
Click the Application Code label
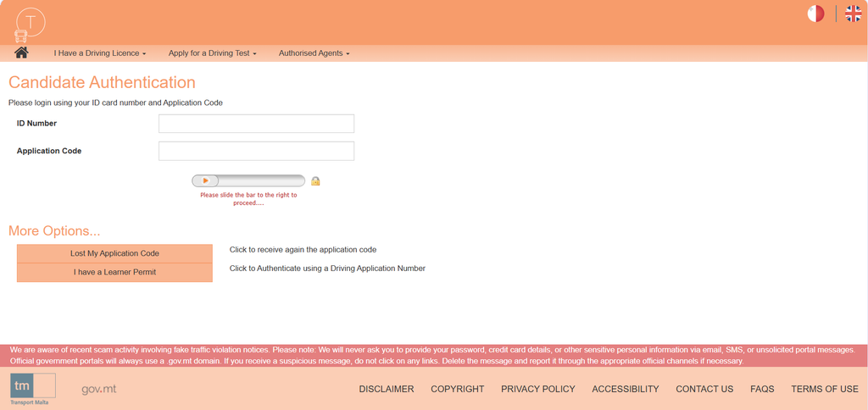pos(49,151)
